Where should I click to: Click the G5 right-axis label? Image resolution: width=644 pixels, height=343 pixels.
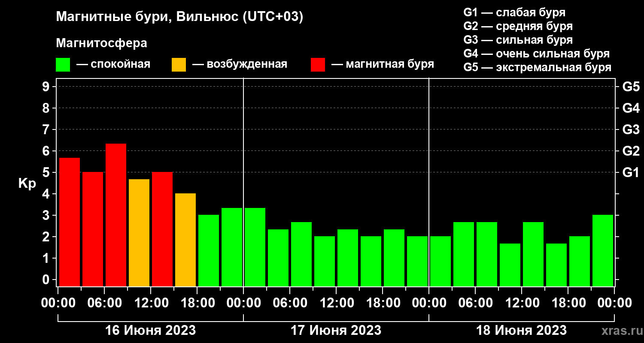pyautogui.click(x=631, y=87)
